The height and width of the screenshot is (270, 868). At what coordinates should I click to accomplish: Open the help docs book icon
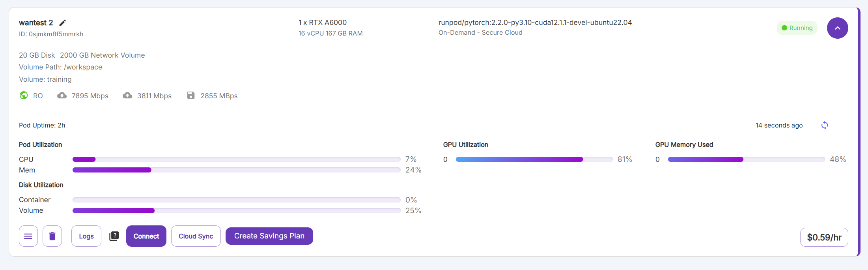tap(114, 236)
